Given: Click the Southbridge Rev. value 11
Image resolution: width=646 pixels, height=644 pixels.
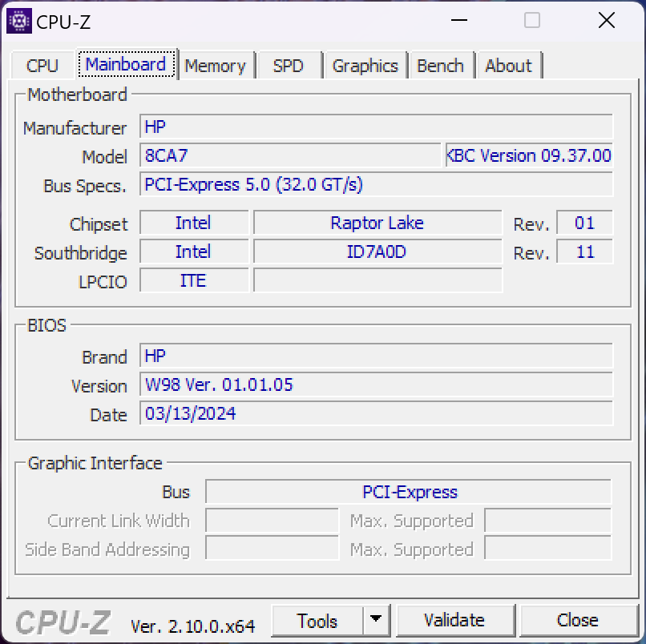Looking at the screenshot, I should (x=584, y=252).
